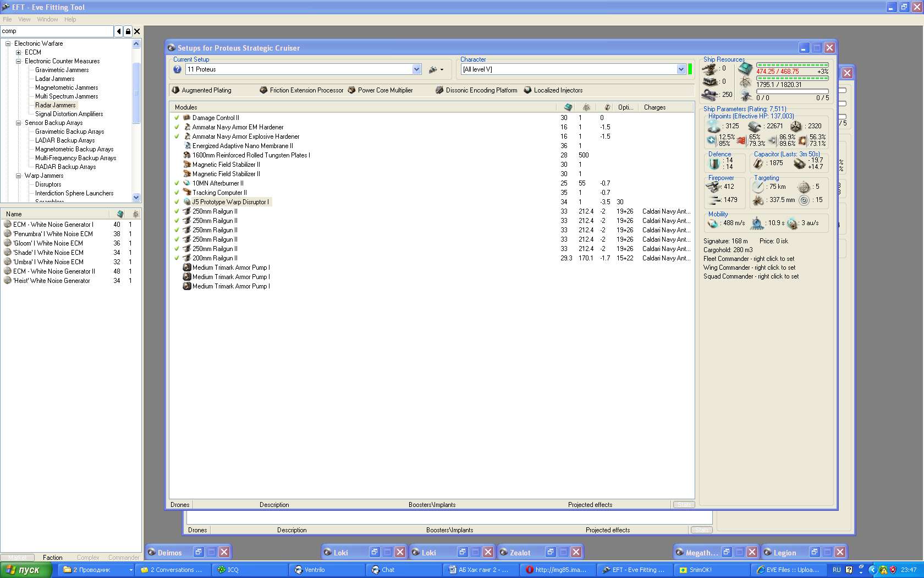Collapse the Warp Jammers tree node
The width and height of the screenshot is (924, 578).
(x=18, y=176)
